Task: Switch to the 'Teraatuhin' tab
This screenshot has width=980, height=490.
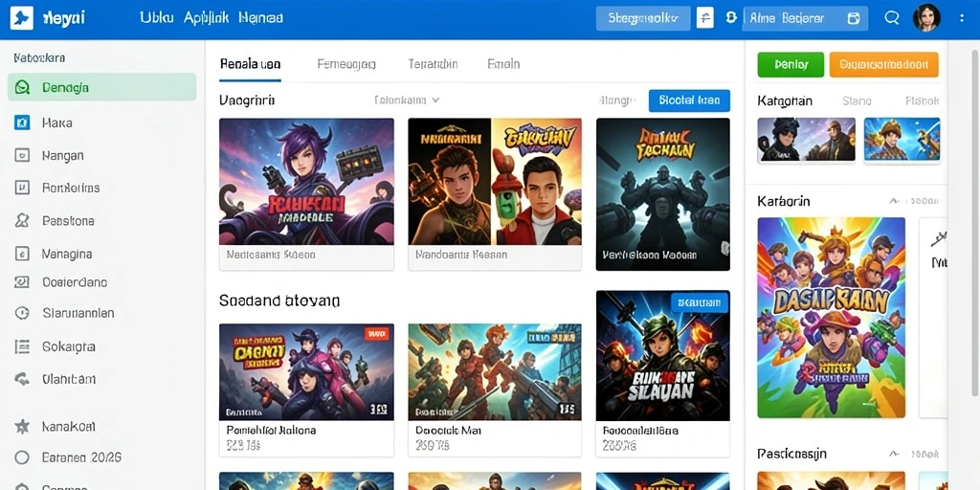Action: coord(433,64)
